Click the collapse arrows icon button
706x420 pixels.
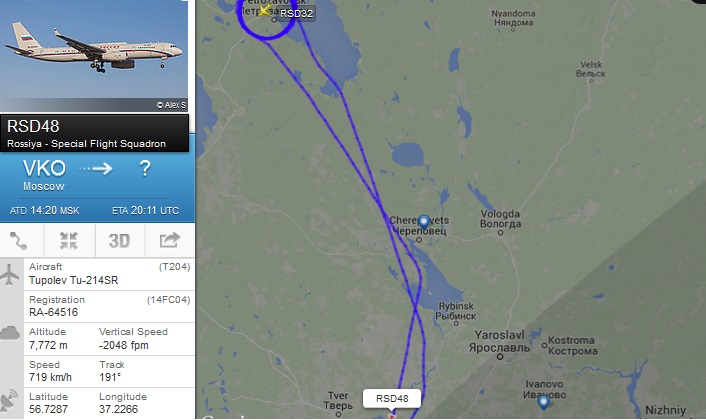[69, 240]
